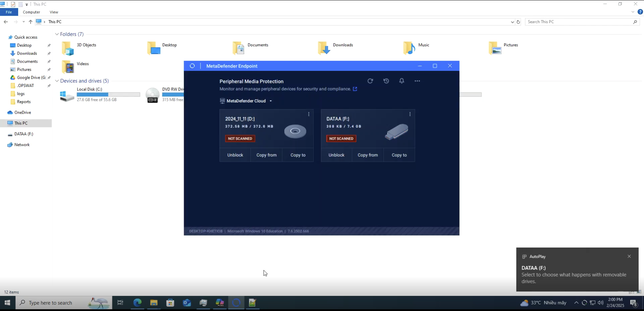
Task: Unblock the 2024_11_11 (D:) drive
Action: pyautogui.click(x=235, y=155)
